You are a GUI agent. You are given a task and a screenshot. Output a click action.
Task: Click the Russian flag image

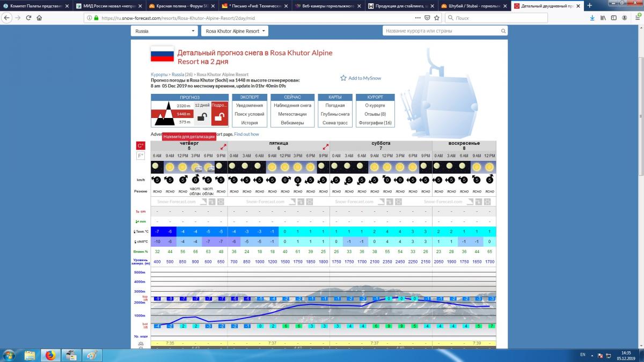(162, 54)
